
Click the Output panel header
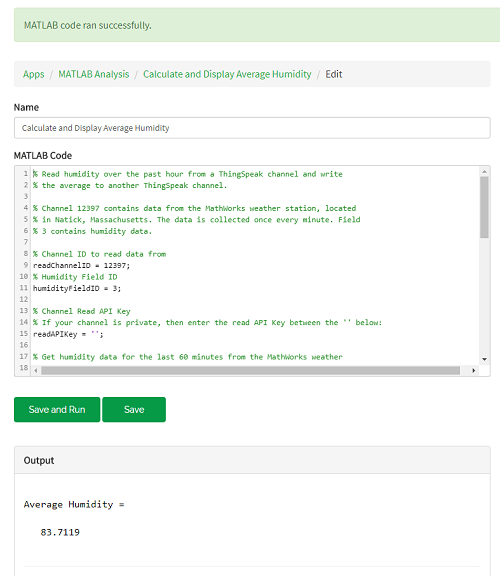(x=252, y=460)
